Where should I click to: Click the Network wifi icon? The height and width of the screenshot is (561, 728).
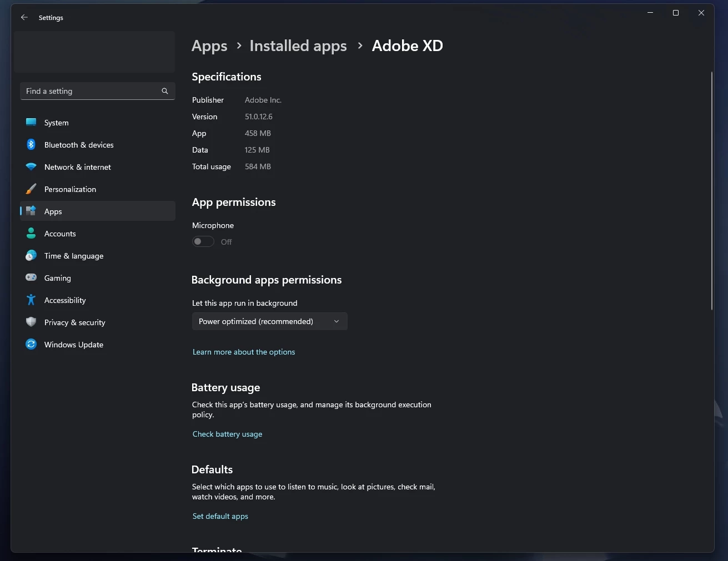click(31, 167)
